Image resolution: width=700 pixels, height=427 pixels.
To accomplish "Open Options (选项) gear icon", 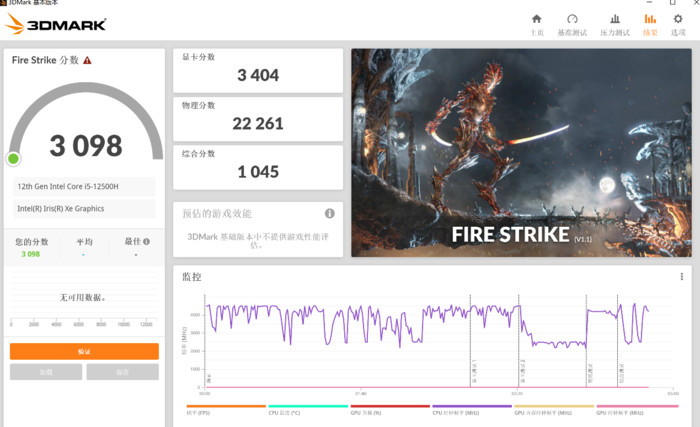I will point(678,19).
